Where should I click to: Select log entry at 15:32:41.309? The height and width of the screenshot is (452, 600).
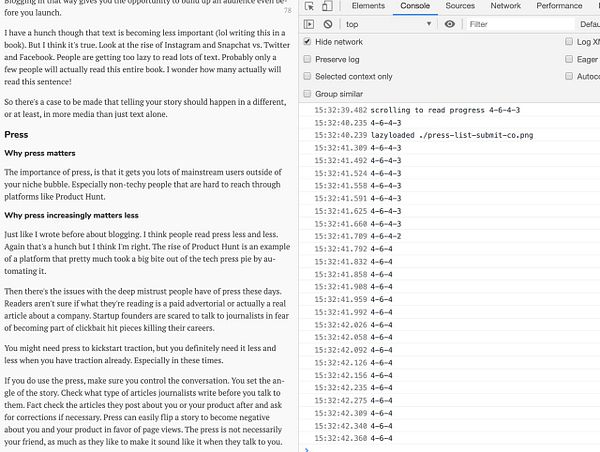coord(449,148)
